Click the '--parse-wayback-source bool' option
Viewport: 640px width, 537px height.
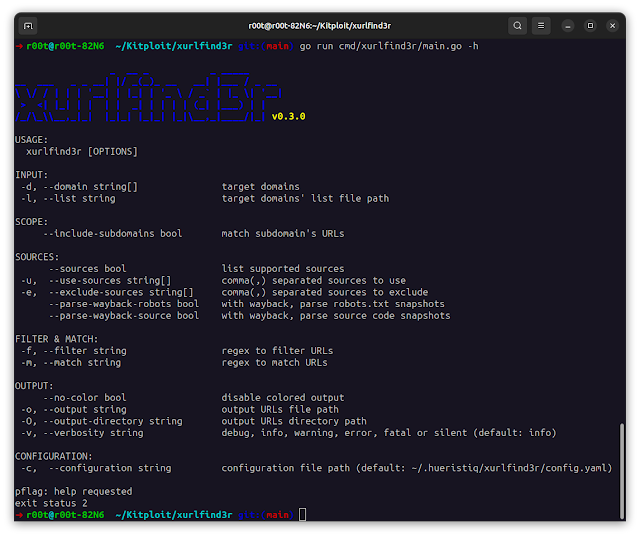pyautogui.click(x=124, y=316)
